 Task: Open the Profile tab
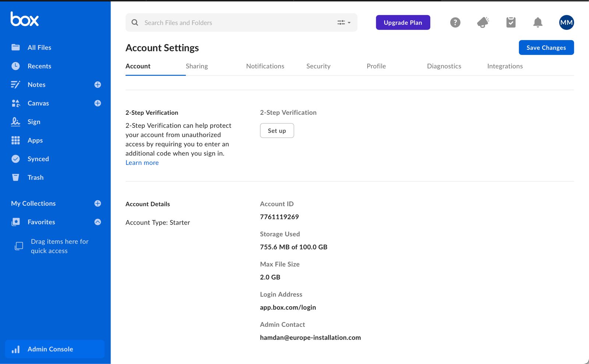tap(376, 66)
